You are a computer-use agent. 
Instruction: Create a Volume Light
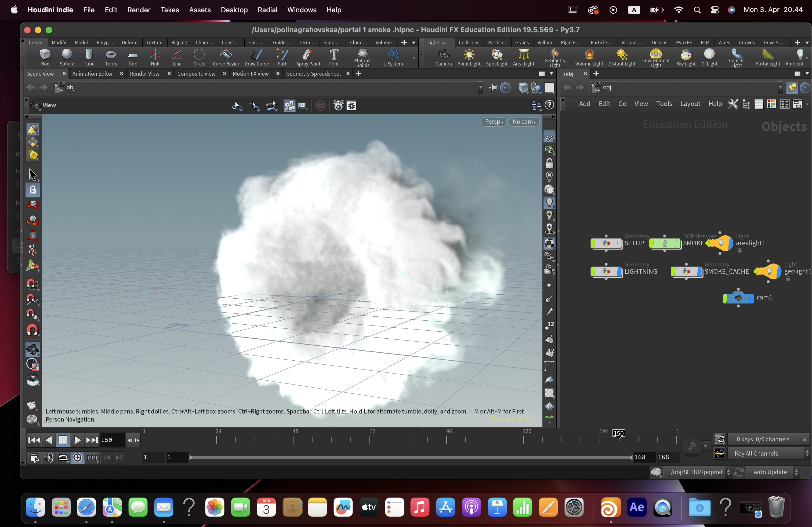point(589,57)
